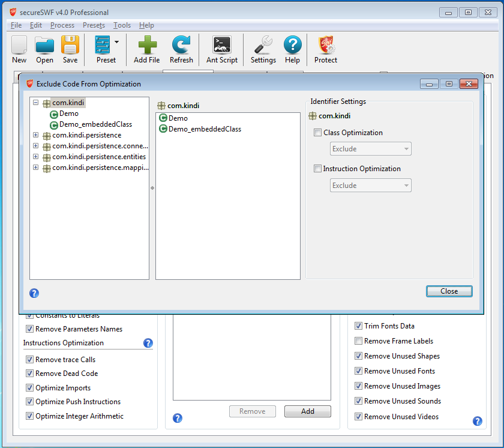
Task: Close the Exclude Code dialog with Close button
Action: [449, 291]
